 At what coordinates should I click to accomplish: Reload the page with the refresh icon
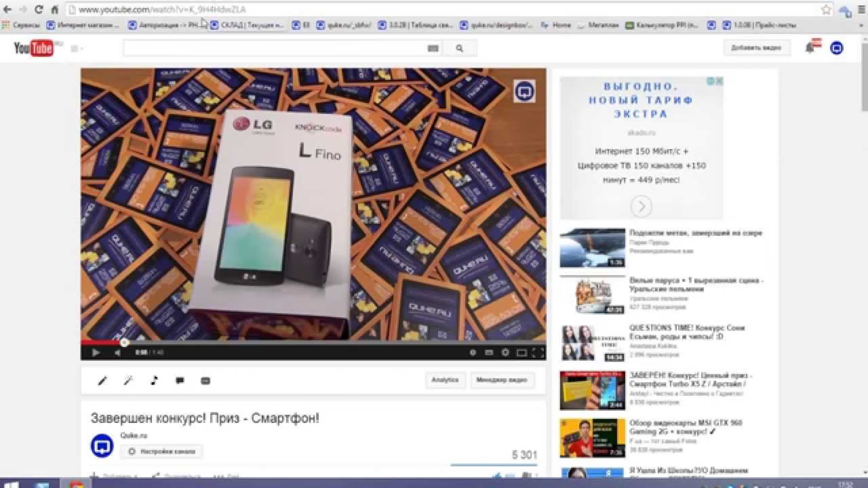(x=39, y=10)
